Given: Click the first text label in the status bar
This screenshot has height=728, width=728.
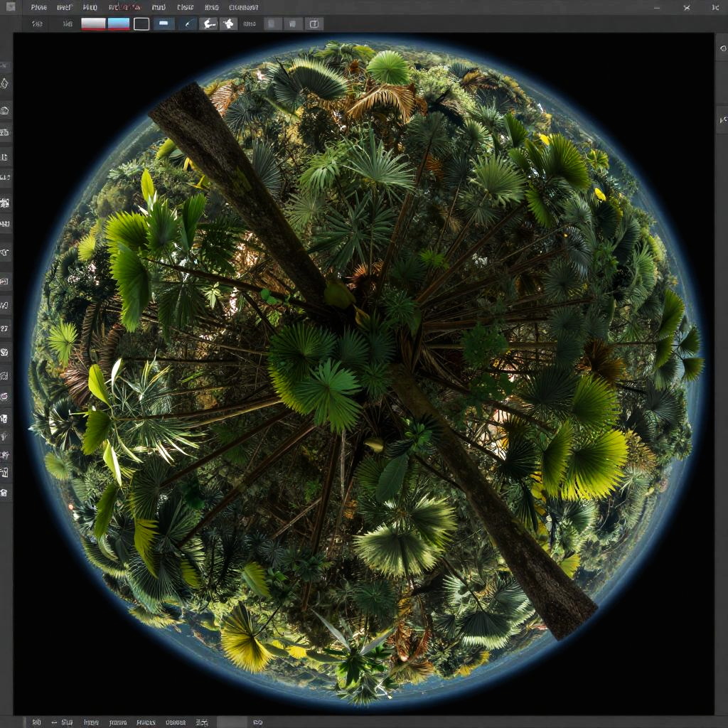Looking at the screenshot, I should (x=36, y=722).
